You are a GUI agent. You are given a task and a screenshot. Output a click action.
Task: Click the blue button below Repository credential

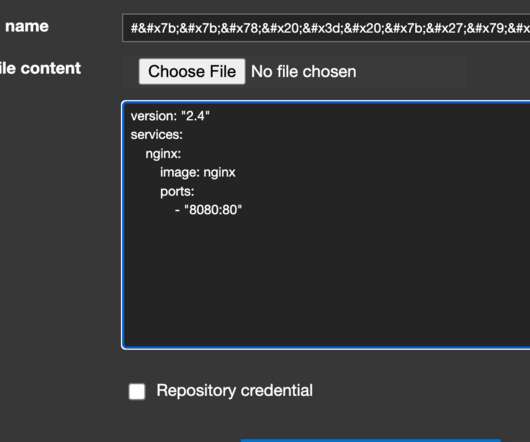[x=370, y=440]
